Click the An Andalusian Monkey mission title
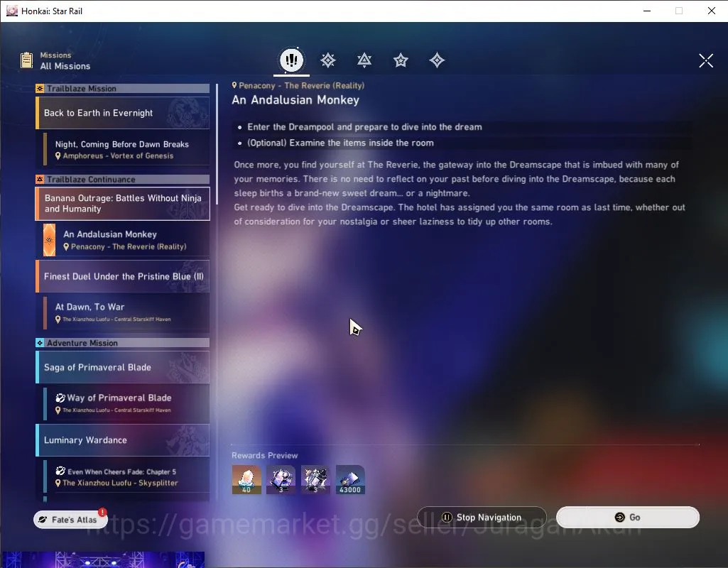This screenshot has width=728, height=568. tap(295, 100)
